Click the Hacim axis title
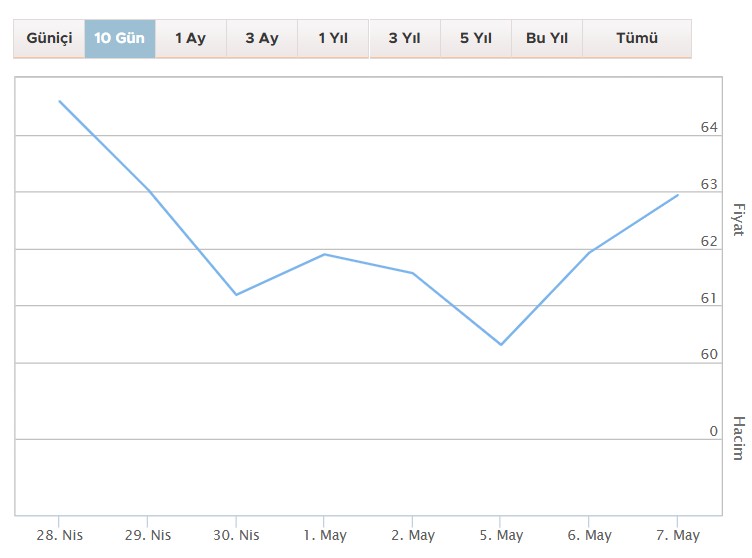This screenshot has width=752, height=558. [738, 438]
